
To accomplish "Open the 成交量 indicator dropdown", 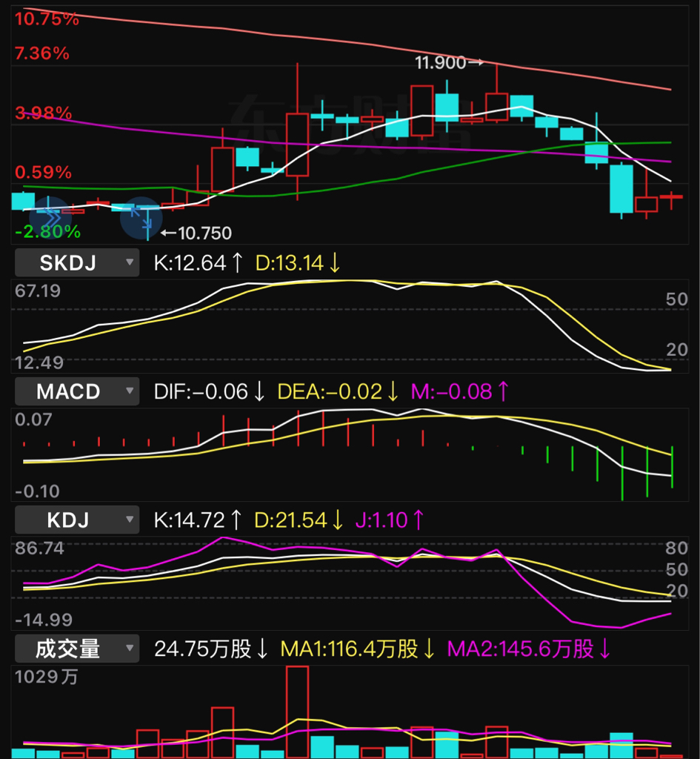I will [77, 649].
